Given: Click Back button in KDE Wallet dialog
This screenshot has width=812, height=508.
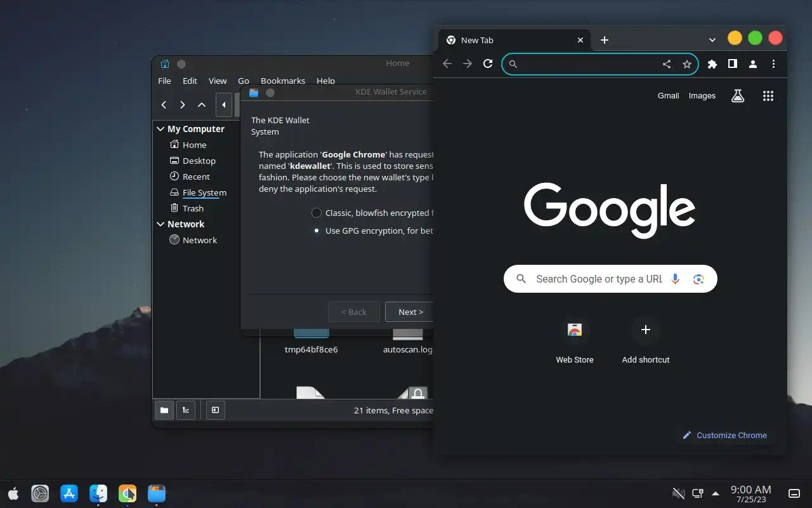Looking at the screenshot, I should (354, 312).
